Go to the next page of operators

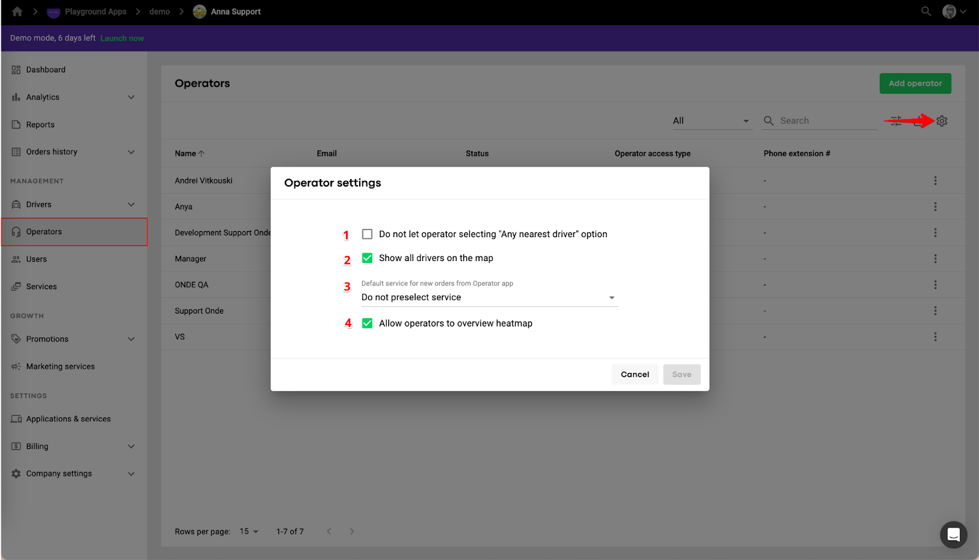coord(352,531)
